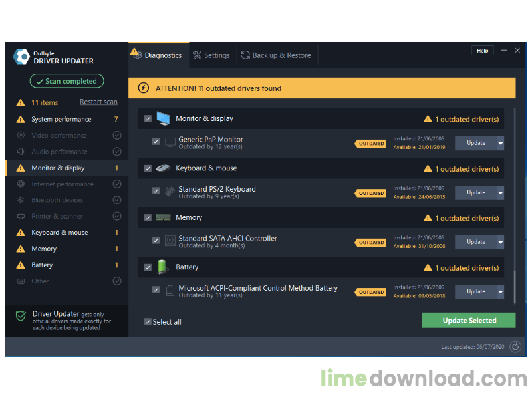
Task: Click the System performance warning icon
Action: pos(21,119)
